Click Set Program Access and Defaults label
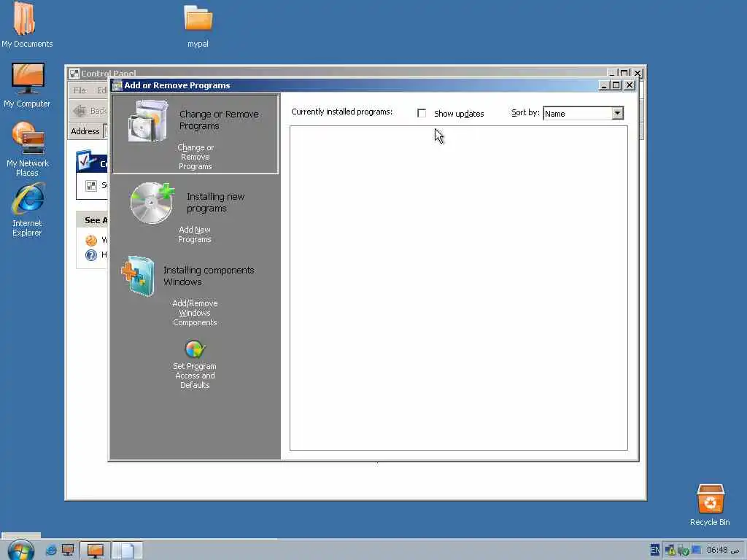This screenshot has height=560, width=747. coord(194,376)
